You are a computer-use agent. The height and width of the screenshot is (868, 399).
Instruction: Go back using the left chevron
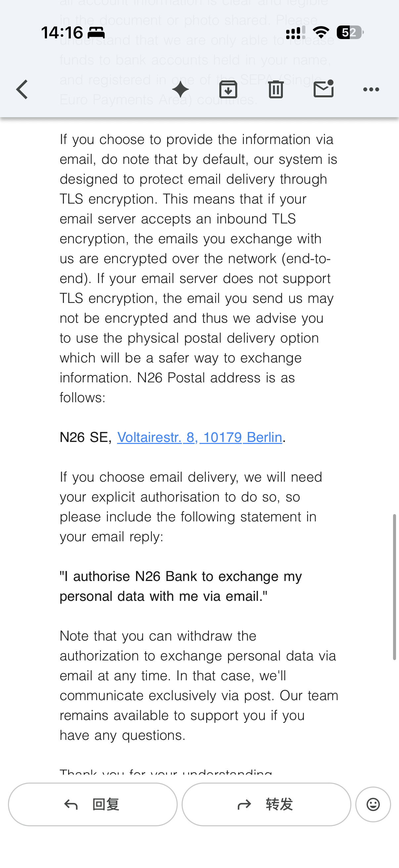22,89
